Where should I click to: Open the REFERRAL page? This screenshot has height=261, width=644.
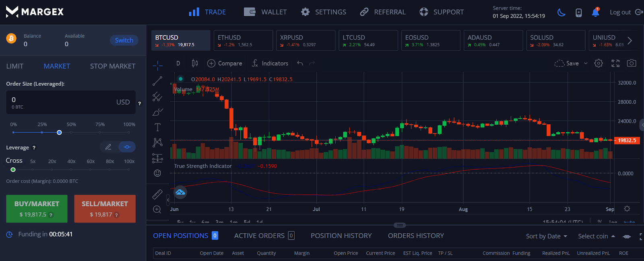point(383,12)
